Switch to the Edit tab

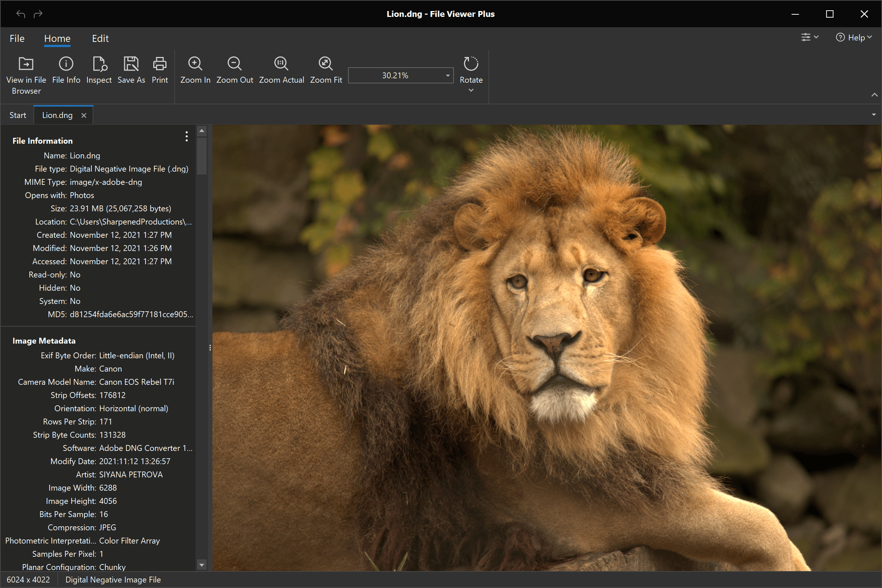tap(100, 38)
